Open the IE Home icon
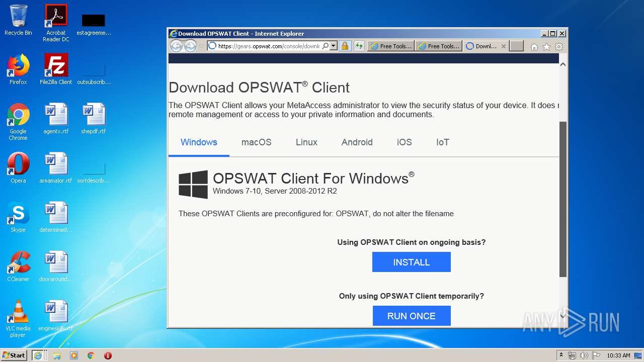This screenshot has height=362, width=644. (534, 47)
